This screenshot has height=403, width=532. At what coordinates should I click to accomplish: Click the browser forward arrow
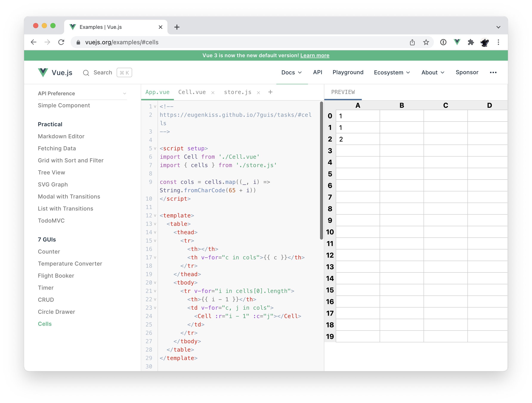[47, 42]
